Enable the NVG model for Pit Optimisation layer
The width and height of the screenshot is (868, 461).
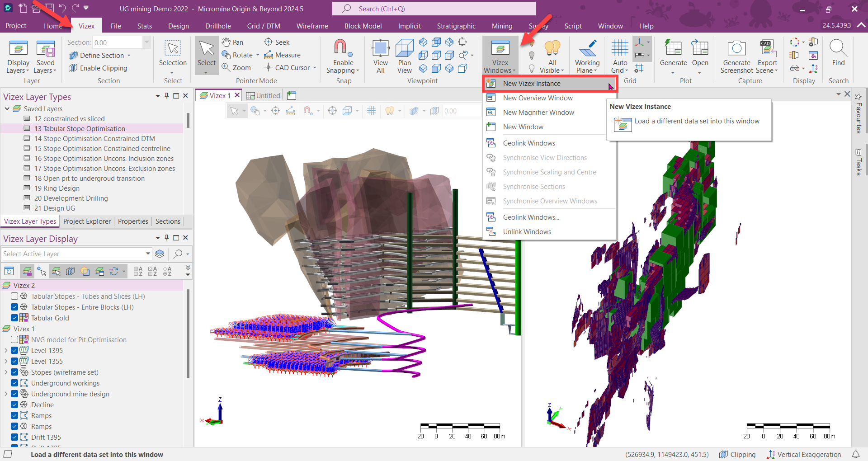click(14, 339)
